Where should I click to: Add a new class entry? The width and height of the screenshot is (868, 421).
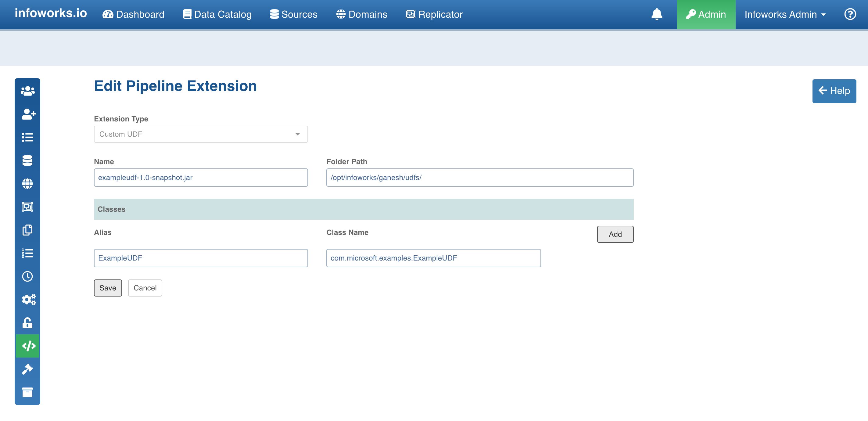point(615,234)
